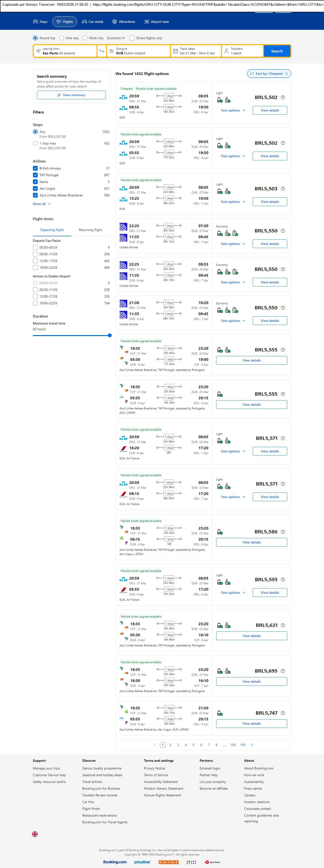Click the blue Search button
Viewport: 324px width, 868px height.
pyautogui.click(x=277, y=51)
